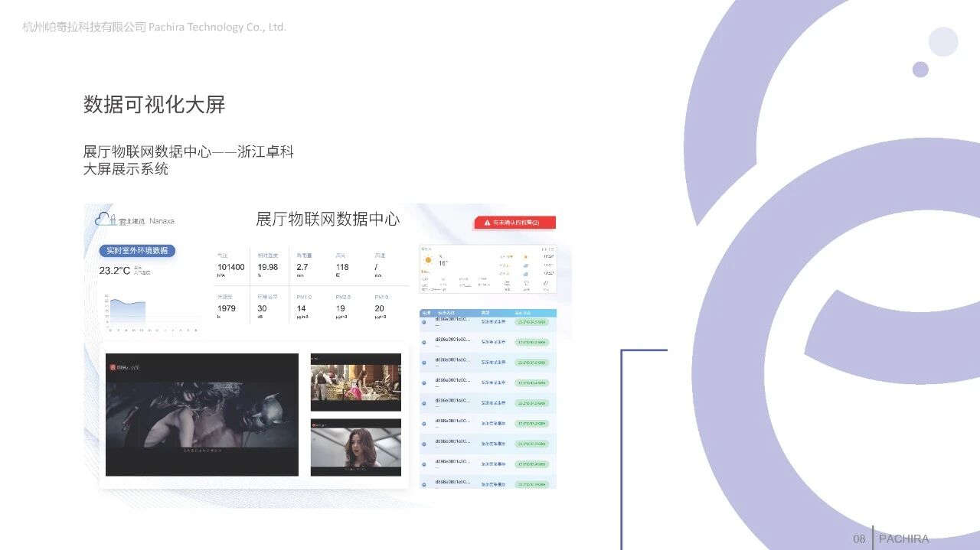Select the first device status icon in list

coord(424,322)
